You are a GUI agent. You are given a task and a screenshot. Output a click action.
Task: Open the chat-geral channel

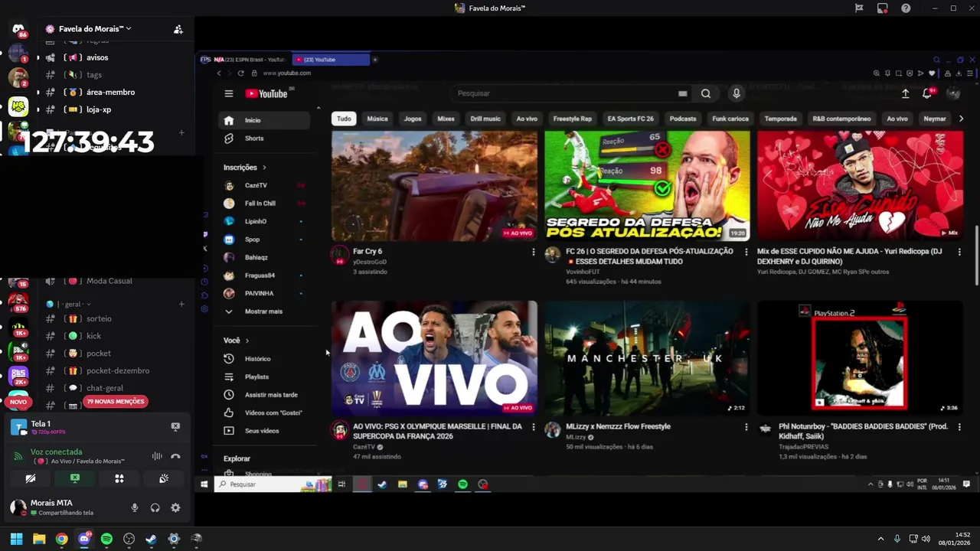104,388
